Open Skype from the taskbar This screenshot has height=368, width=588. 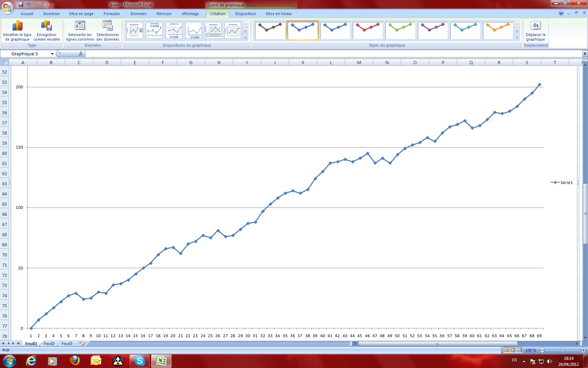(x=140, y=361)
